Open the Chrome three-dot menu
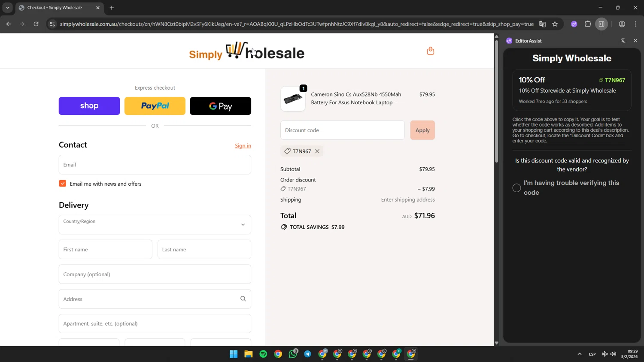The width and height of the screenshot is (644, 362). [636, 24]
